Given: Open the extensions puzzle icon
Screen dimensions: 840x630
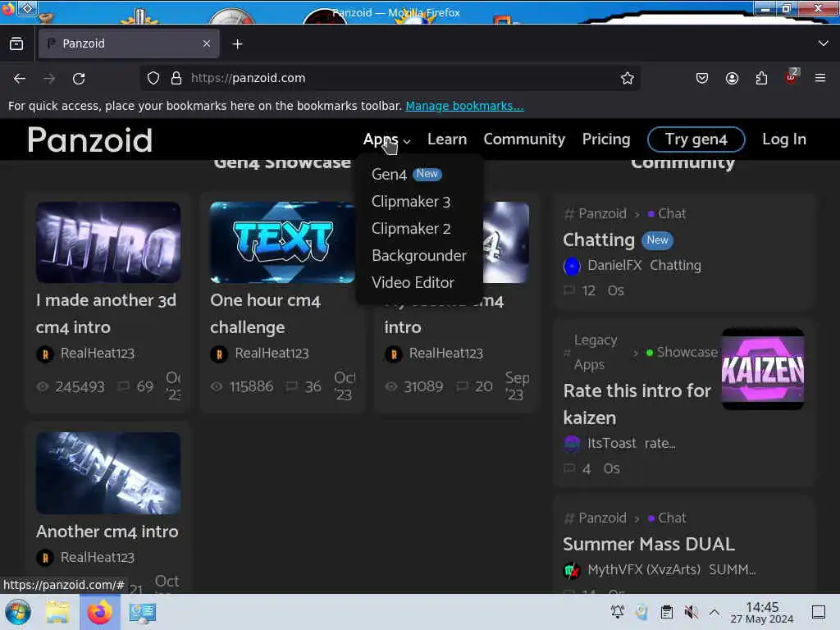Looking at the screenshot, I should click(761, 78).
